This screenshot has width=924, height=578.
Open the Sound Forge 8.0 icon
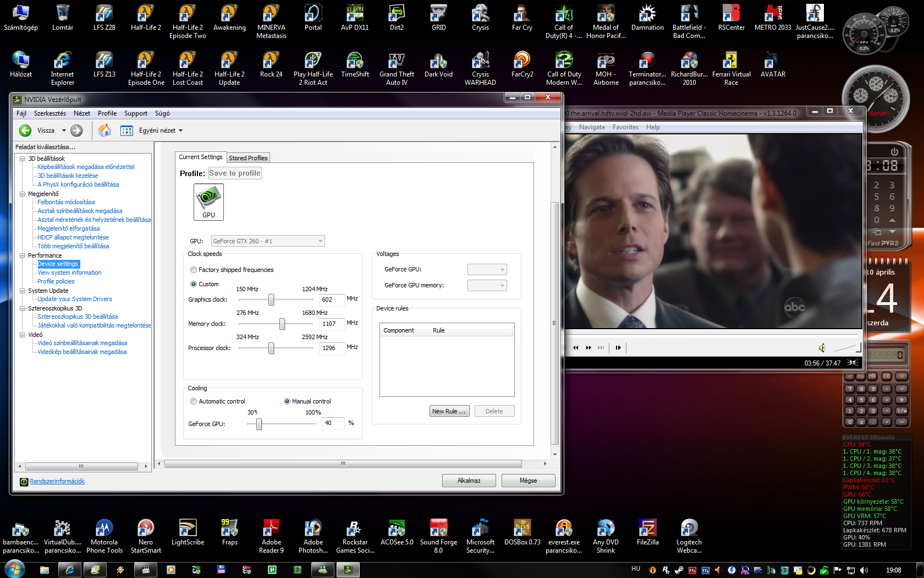click(x=438, y=536)
